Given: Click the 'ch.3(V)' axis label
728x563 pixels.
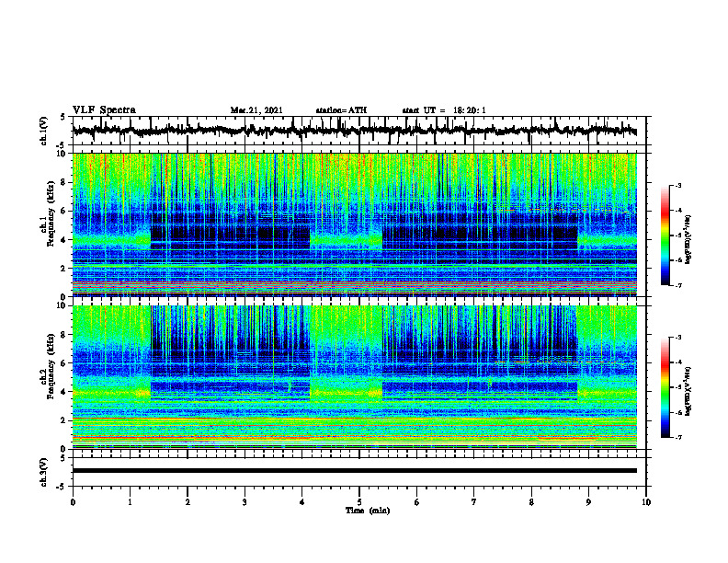Looking at the screenshot, I should point(44,472).
